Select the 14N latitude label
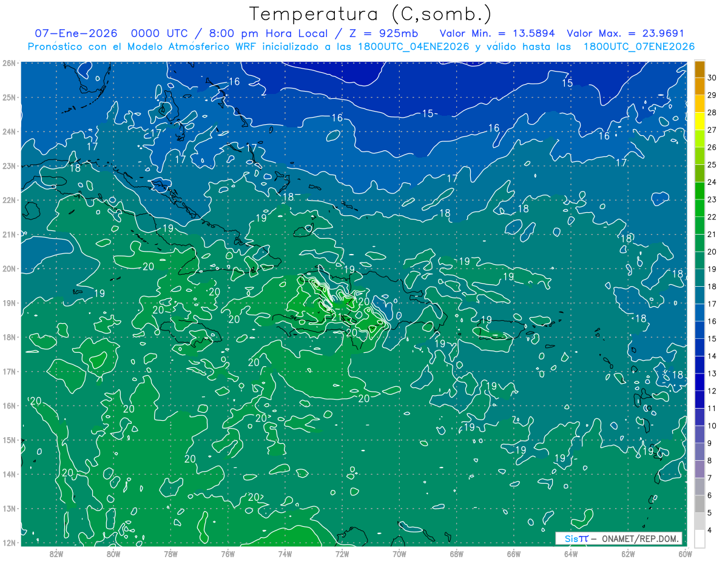 (9, 474)
